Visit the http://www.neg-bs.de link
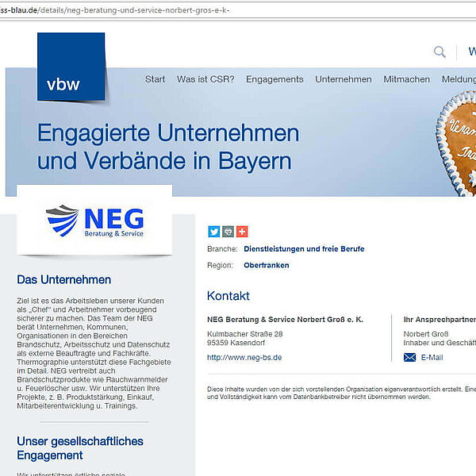The image size is (476, 476). 244,357
